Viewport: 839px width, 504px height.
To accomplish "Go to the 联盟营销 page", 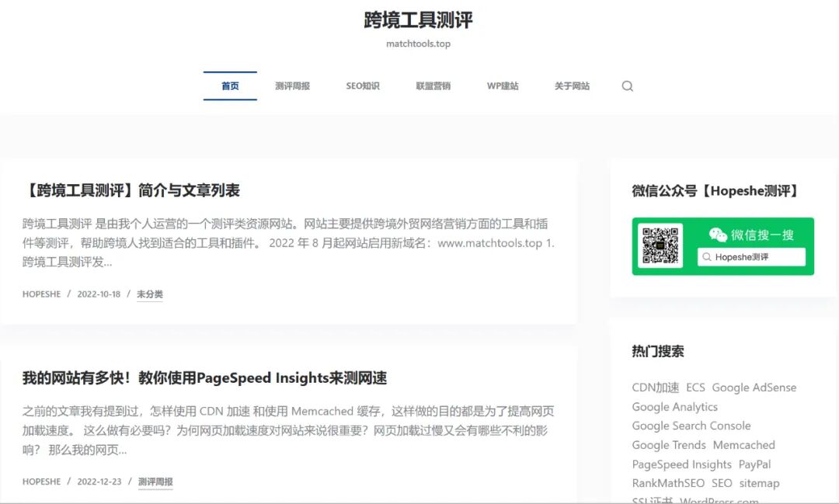I will [432, 86].
